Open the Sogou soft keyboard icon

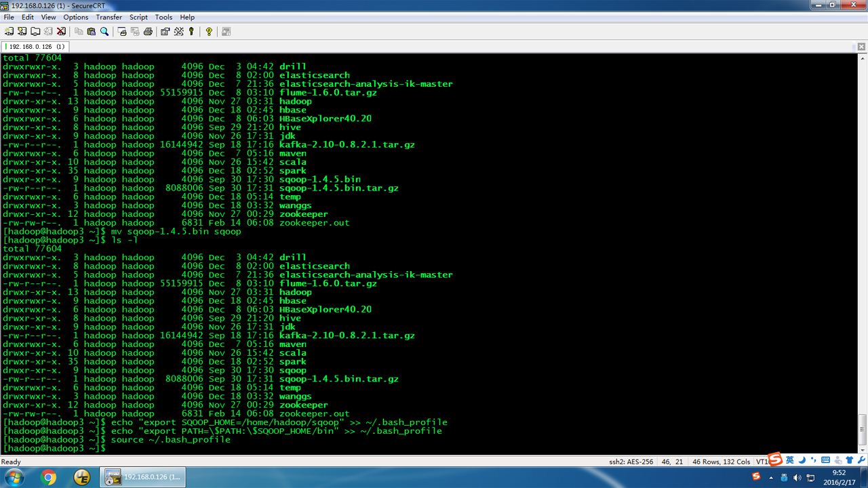[x=825, y=461]
